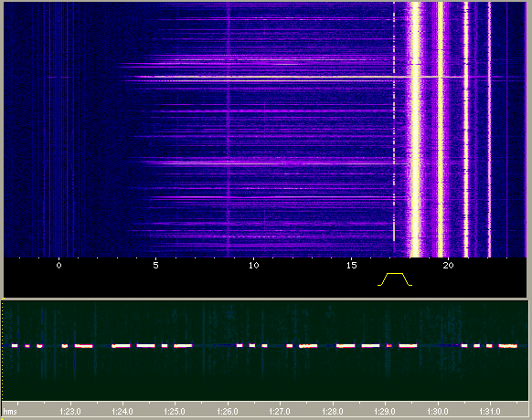
Task: Select the 5 mark on frequency scale
Action: [155, 265]
